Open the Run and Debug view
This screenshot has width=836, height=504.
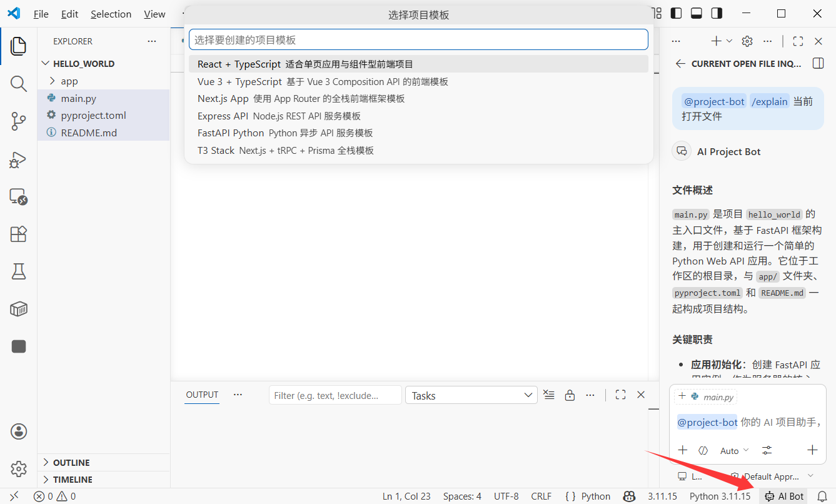[x=18, y=159]
